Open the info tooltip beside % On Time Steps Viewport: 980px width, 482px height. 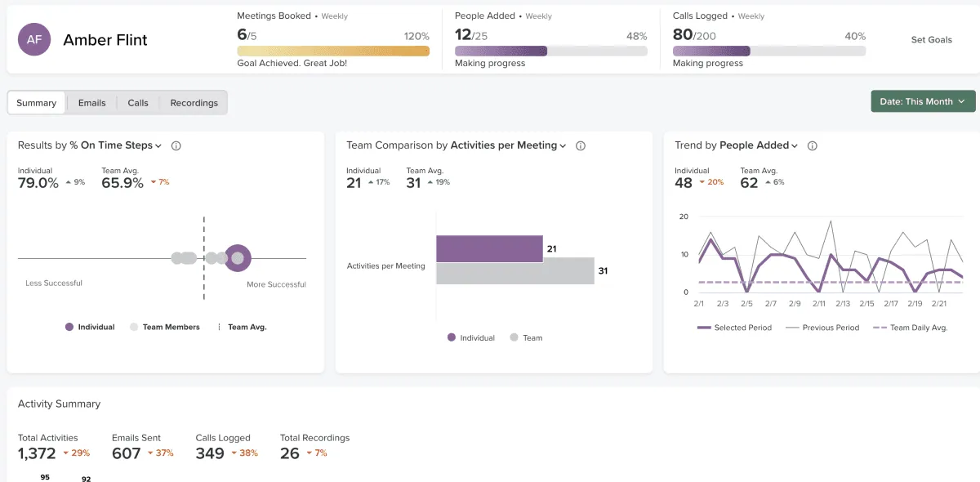176,145
